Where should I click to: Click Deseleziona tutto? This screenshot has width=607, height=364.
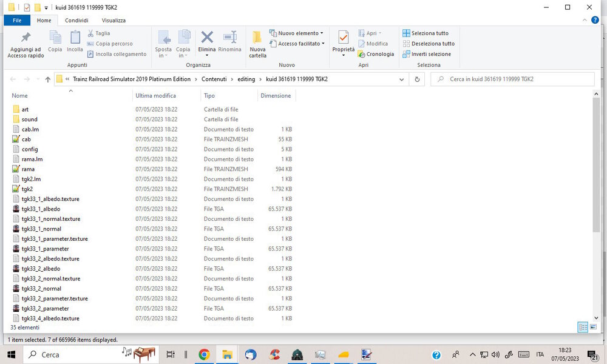(429, 44)
